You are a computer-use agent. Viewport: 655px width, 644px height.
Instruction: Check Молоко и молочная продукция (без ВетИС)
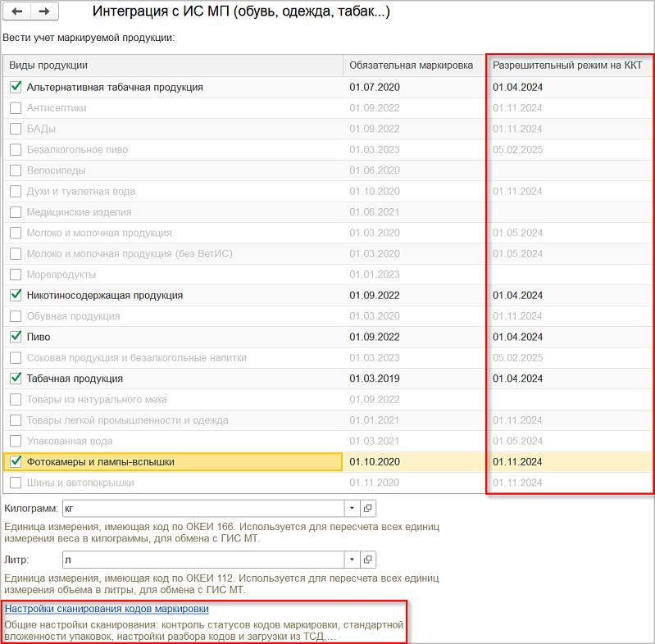(16, 253)
